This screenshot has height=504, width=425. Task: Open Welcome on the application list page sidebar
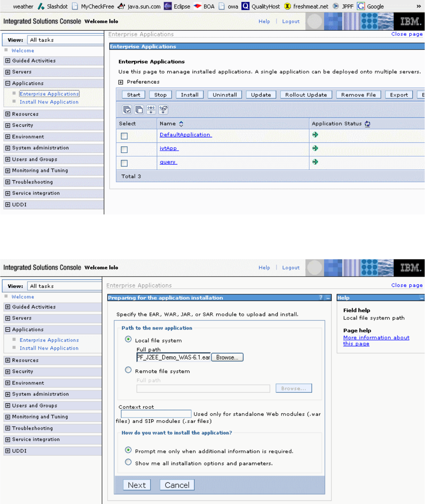23,51
